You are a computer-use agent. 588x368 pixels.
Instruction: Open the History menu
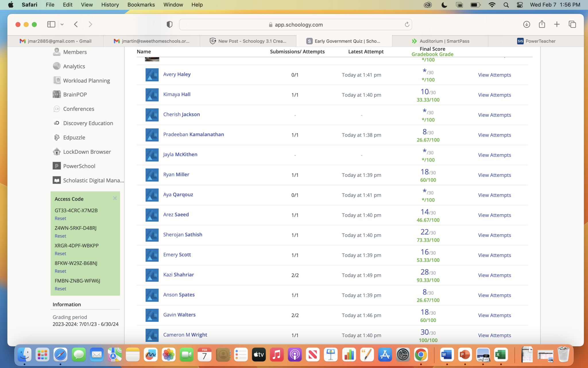[x=110, y=5]
